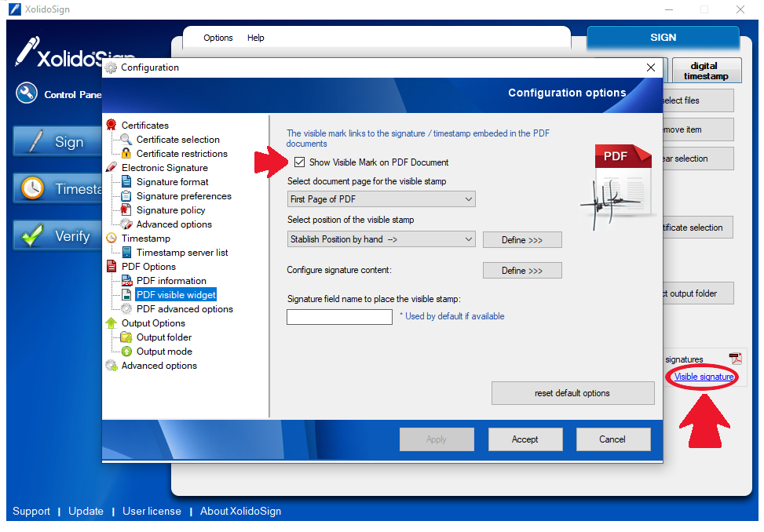The width and height of the screenshot is (764, 532).
Task: Click the Certificate restrictions padlock icon
Action: coord(126,153)
